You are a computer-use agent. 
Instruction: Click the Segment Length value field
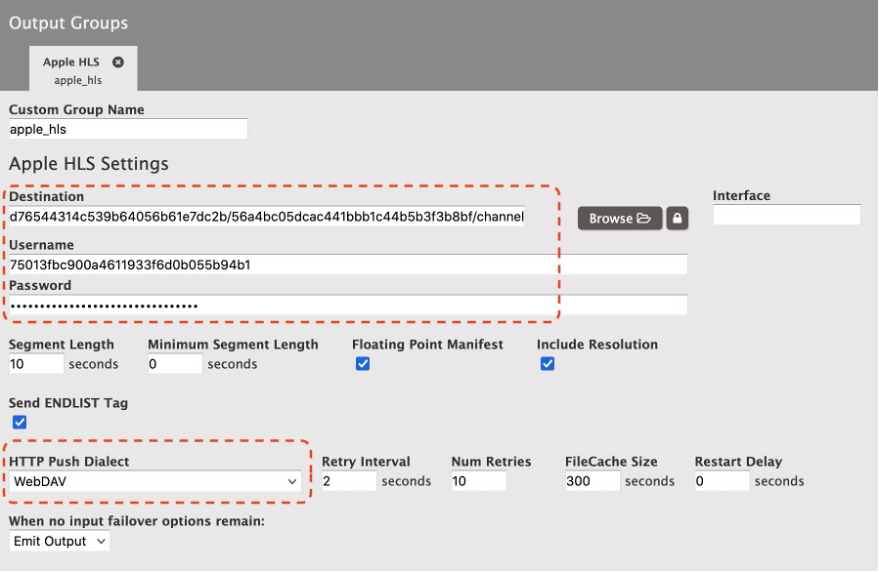coord(36,364)
